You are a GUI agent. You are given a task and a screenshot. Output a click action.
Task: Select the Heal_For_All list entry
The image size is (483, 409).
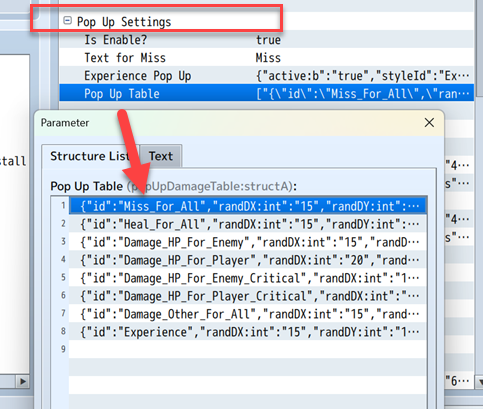tap(248, 224)
